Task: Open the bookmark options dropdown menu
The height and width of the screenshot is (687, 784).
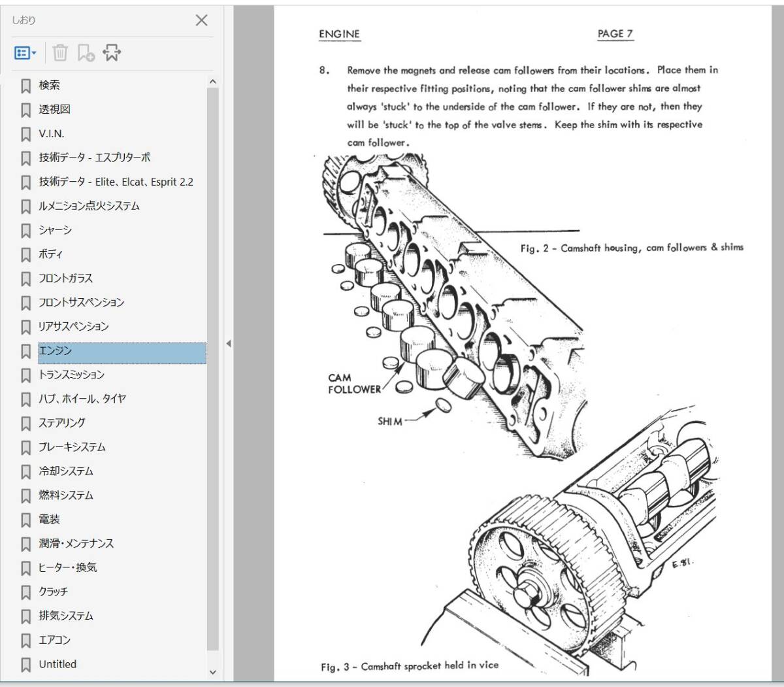Action: click(25, 53)
